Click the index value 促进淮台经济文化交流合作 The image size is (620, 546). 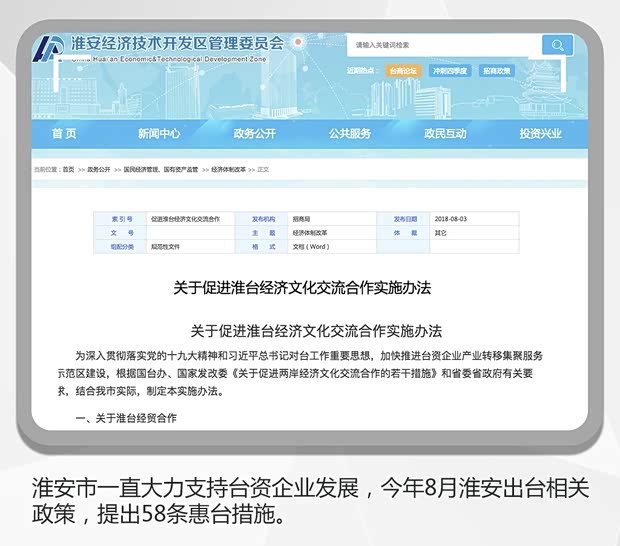(185, 219)
